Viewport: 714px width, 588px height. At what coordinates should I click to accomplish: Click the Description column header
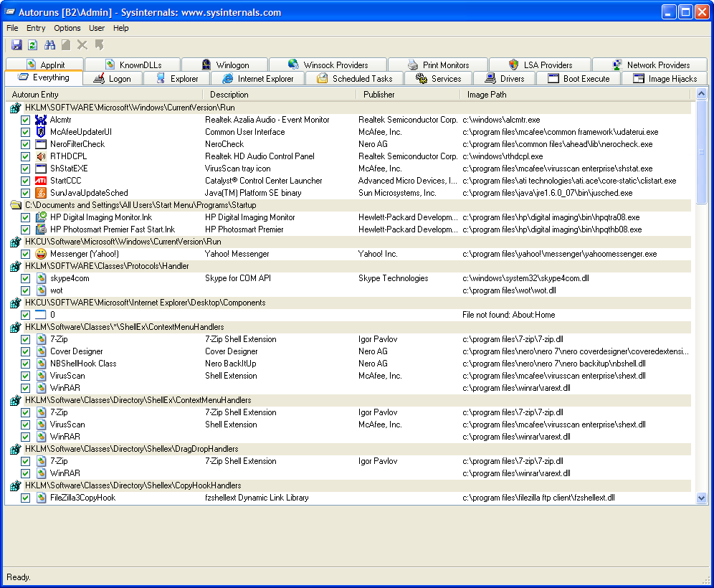279,95
